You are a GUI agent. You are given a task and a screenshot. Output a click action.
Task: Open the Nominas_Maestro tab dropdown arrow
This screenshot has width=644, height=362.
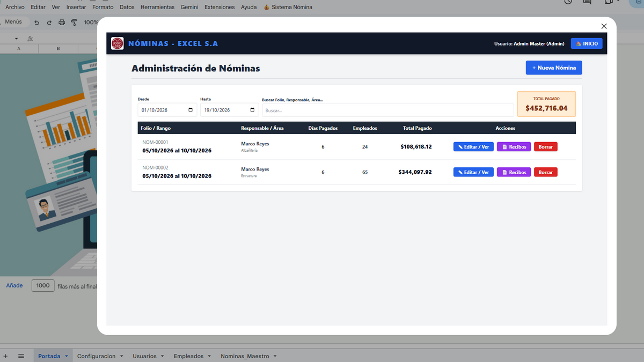click(275, 356)
